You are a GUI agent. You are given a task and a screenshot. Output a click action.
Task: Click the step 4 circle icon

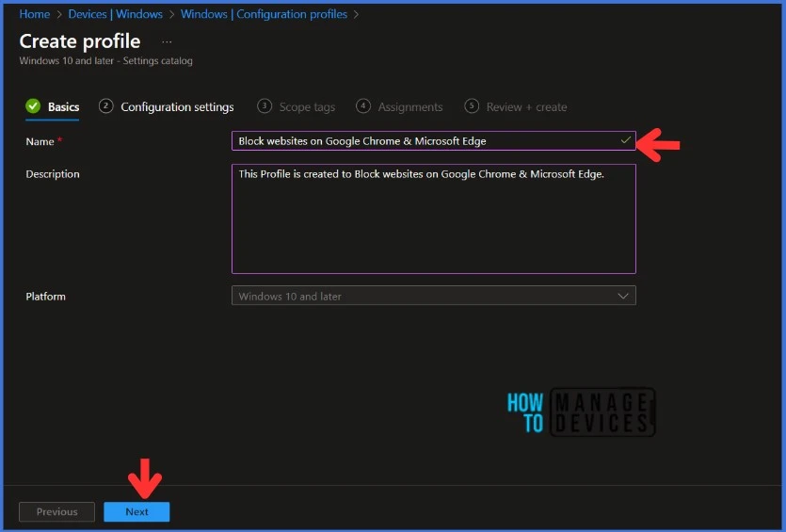[x=363, y=105]
